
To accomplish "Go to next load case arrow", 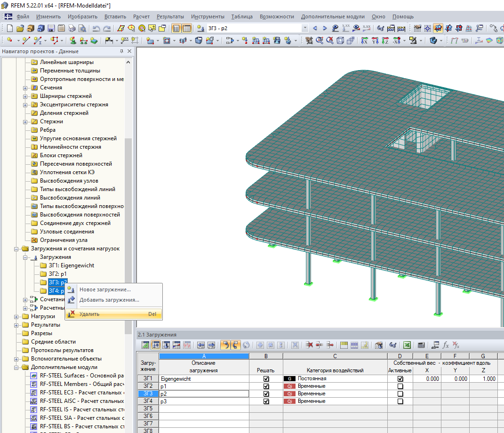I will (x=325, y=28).
